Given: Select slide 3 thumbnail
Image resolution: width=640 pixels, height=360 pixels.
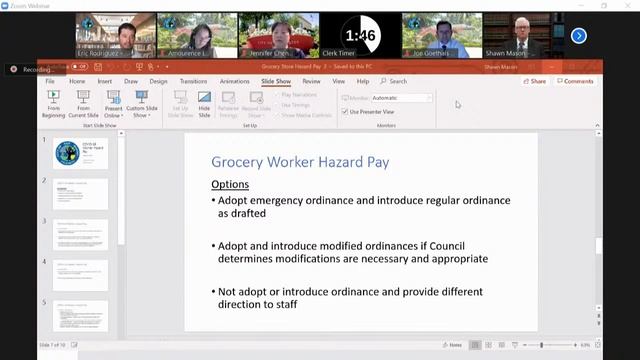Looking at the screenshot, I should (x=80, y=235).
